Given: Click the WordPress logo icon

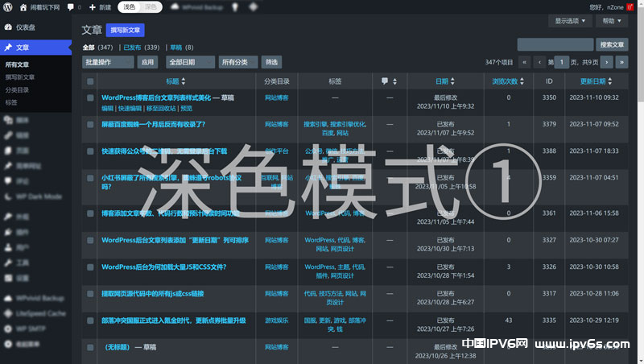Looking at the screenshot, I should coord(8,7).
